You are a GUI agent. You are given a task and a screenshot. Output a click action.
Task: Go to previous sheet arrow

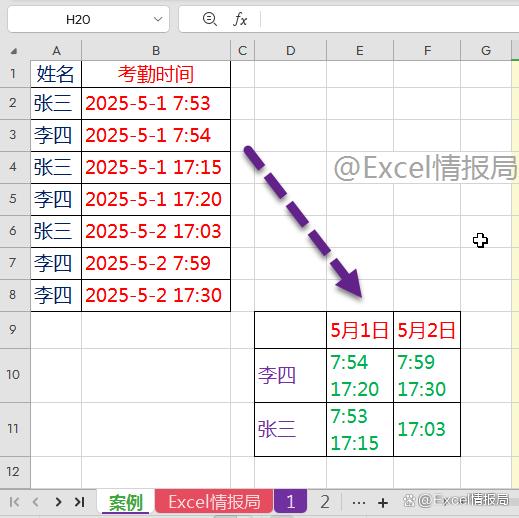36,502
